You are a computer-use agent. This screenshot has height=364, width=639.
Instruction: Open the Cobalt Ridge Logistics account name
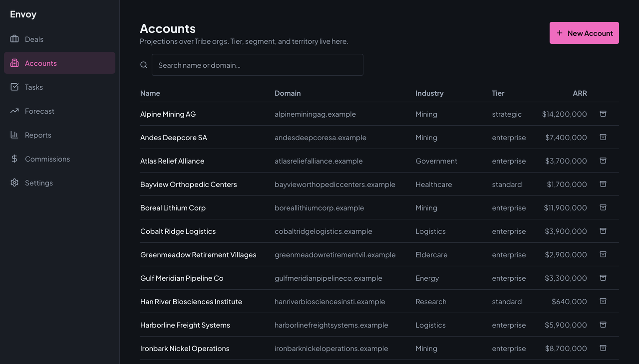(x=178, y=231)
